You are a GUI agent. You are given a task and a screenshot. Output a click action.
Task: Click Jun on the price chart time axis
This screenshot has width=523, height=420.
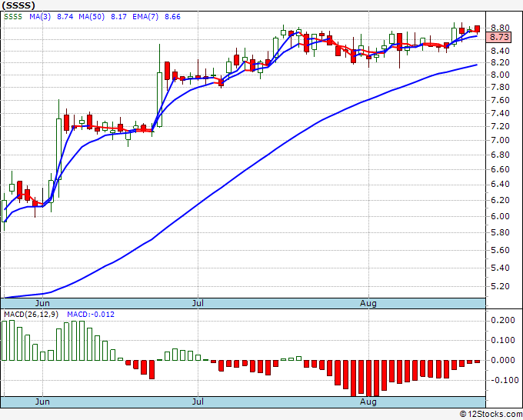pos(42,303)
